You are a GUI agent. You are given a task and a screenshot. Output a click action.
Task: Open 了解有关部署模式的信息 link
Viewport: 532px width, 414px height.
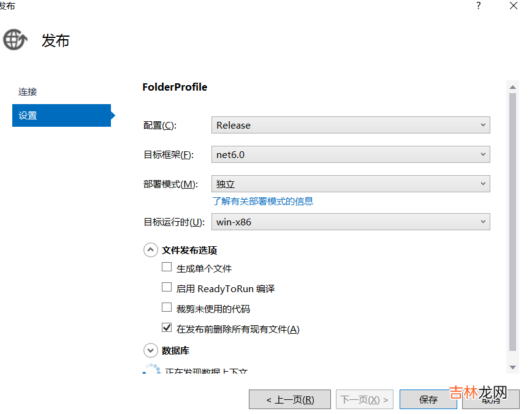click(x=263, y=201)
